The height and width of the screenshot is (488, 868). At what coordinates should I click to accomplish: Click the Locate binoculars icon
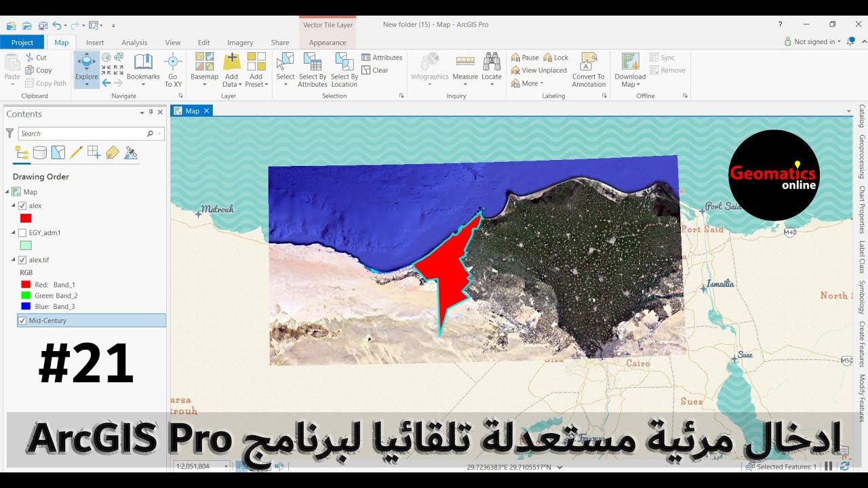pos(492,61)
